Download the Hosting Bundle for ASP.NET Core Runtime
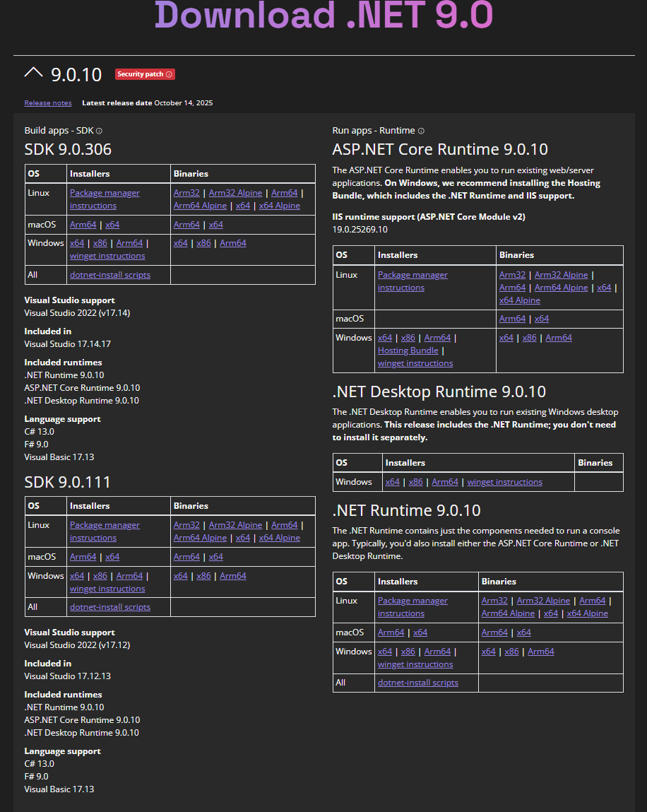The width and height of the screenshot is (647, 812). pos(408,350)
